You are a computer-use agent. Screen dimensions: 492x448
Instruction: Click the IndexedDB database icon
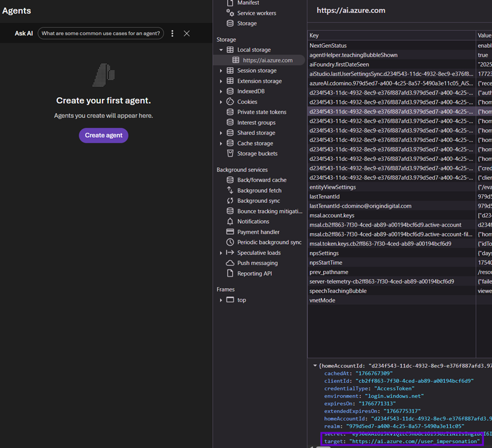click(230, 91)
